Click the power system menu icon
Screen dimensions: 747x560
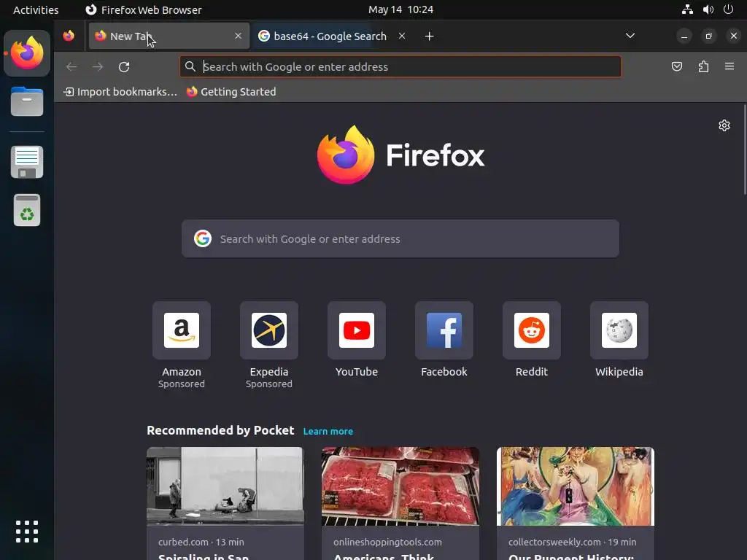point(728,9)
